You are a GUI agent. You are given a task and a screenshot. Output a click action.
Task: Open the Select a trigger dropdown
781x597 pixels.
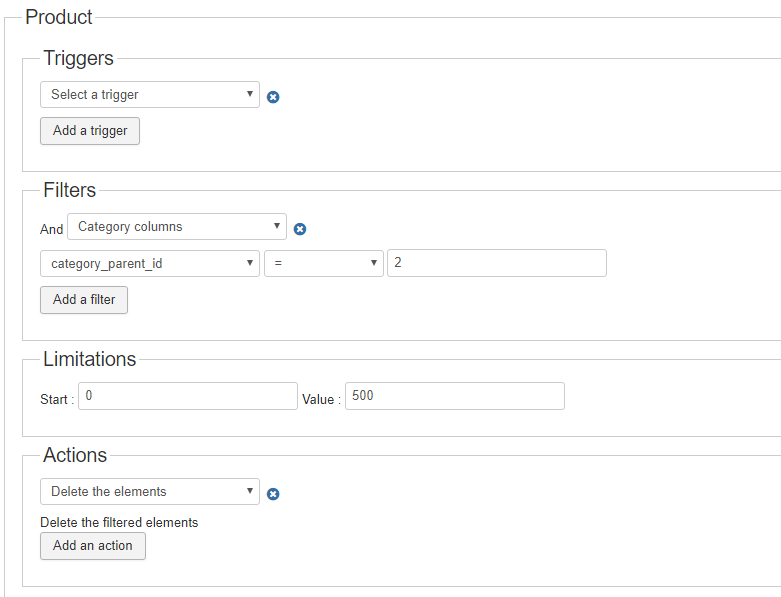150,95
